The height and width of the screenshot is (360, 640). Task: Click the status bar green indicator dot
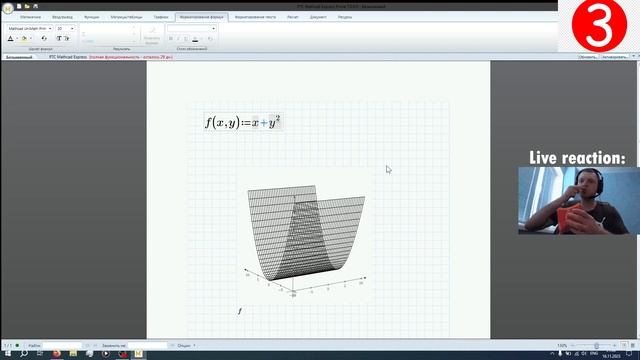coord(17,345)
